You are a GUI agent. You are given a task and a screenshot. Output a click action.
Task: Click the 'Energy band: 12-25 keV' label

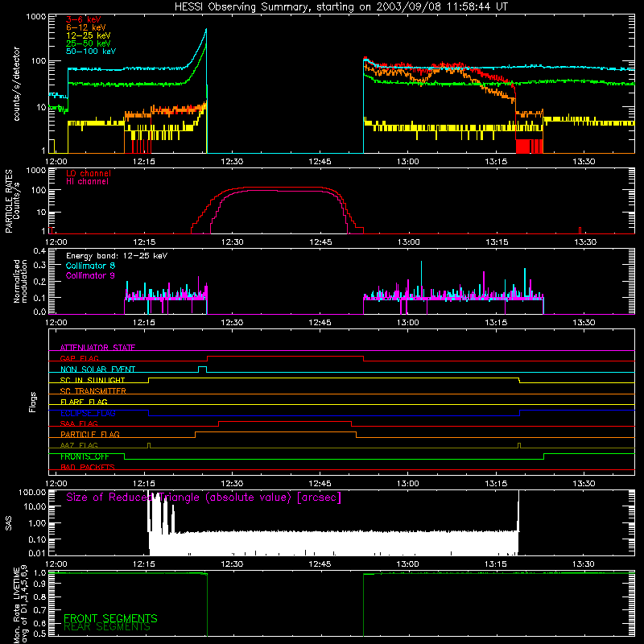click(117, 256)
